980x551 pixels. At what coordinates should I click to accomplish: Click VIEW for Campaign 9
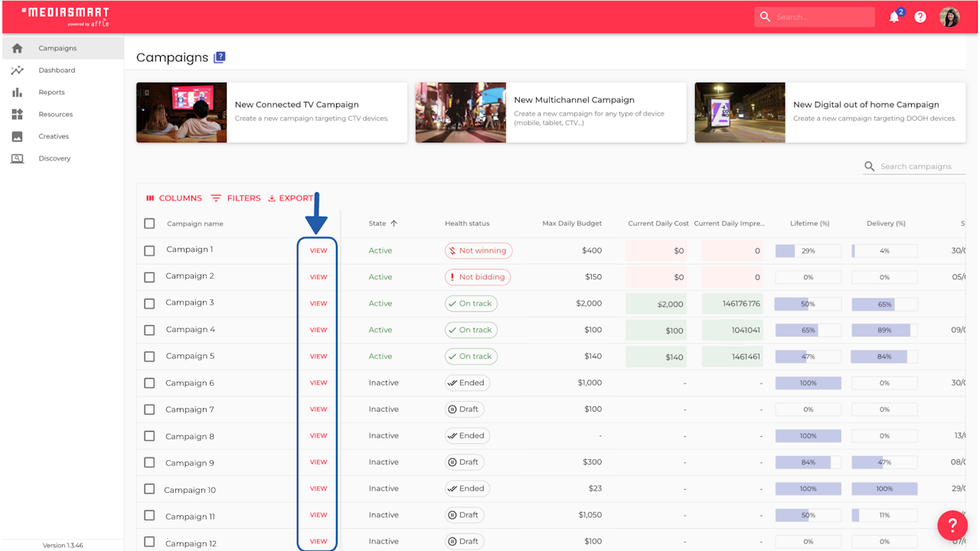pos(318,462)
